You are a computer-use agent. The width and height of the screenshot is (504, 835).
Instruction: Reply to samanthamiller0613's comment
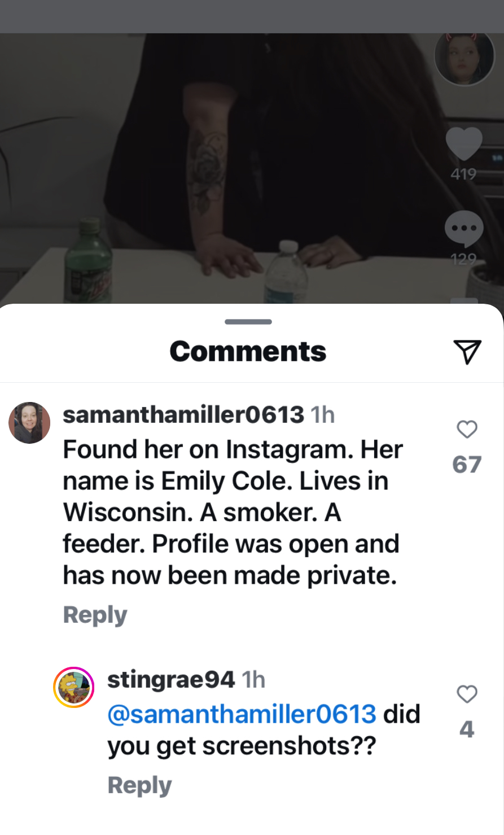tap(95, 615)
